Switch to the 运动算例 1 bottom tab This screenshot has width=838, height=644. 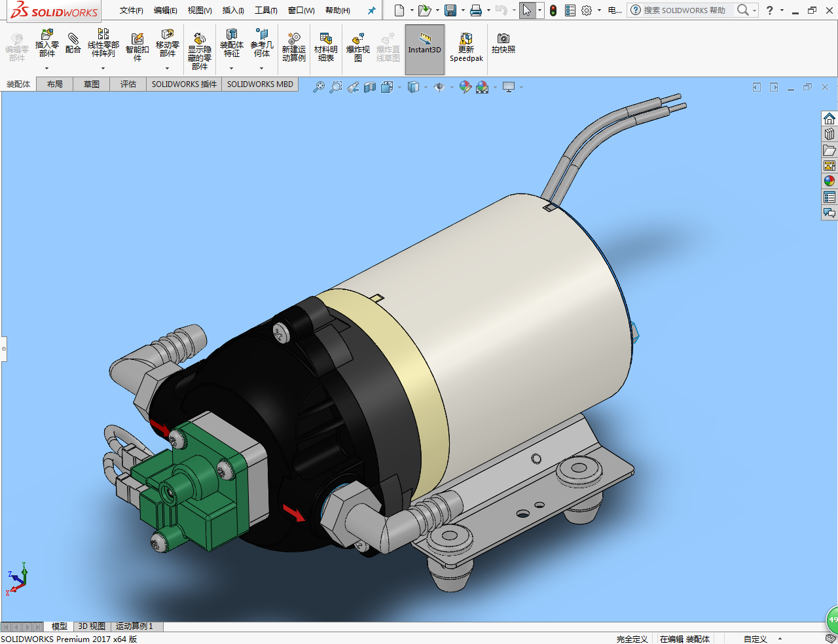(134, 626)
